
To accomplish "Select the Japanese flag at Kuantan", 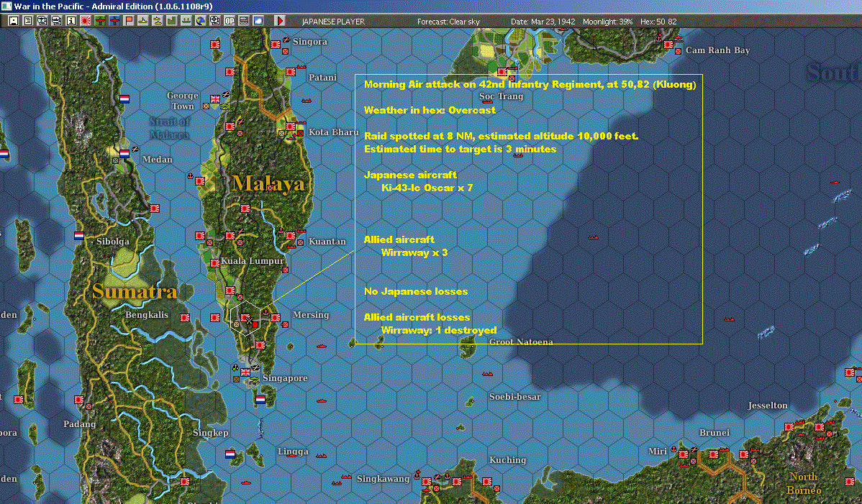I will click(x=291, y=236).
